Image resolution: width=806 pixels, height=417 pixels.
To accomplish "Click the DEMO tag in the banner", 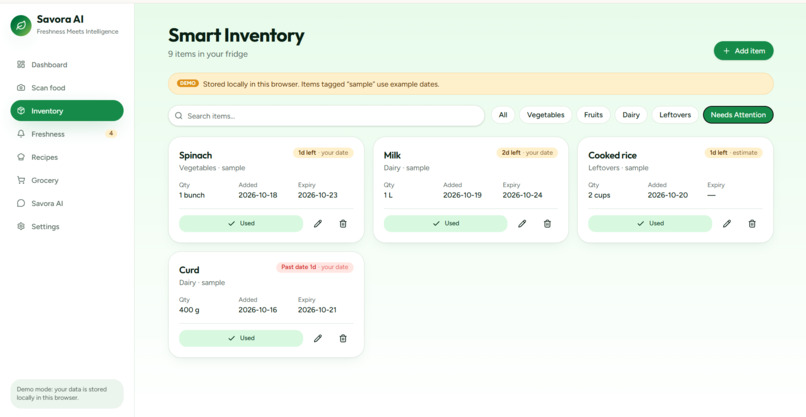I will click(x=188, y=83).
